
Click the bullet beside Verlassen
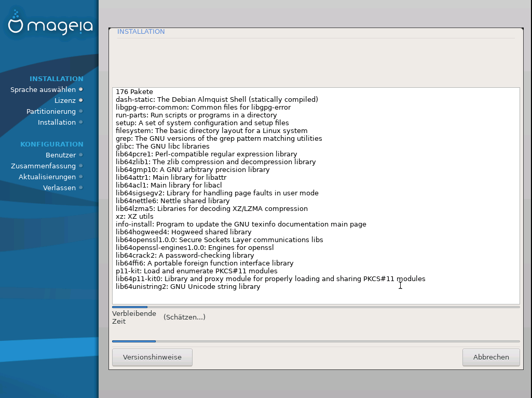click(81, 188)
